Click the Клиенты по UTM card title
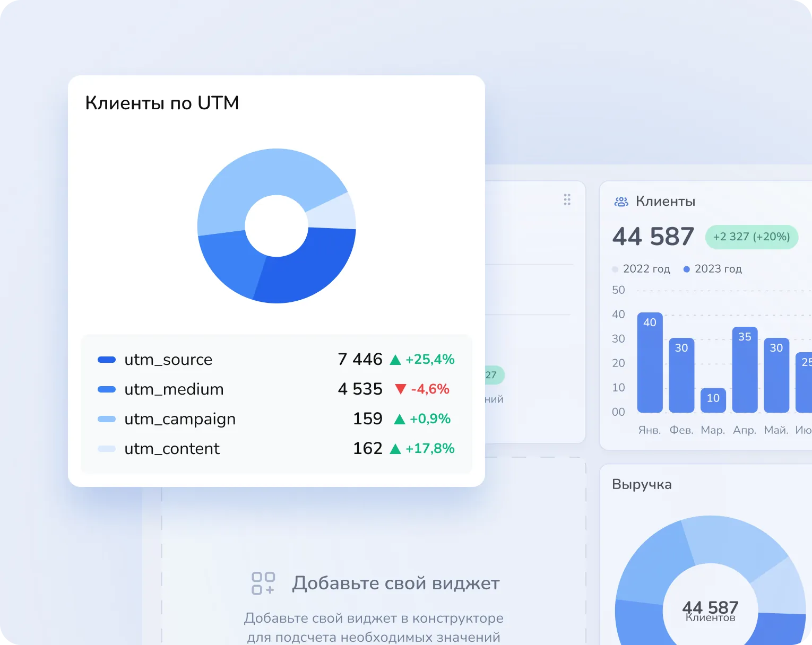812x645 pixels. [162, 103]
